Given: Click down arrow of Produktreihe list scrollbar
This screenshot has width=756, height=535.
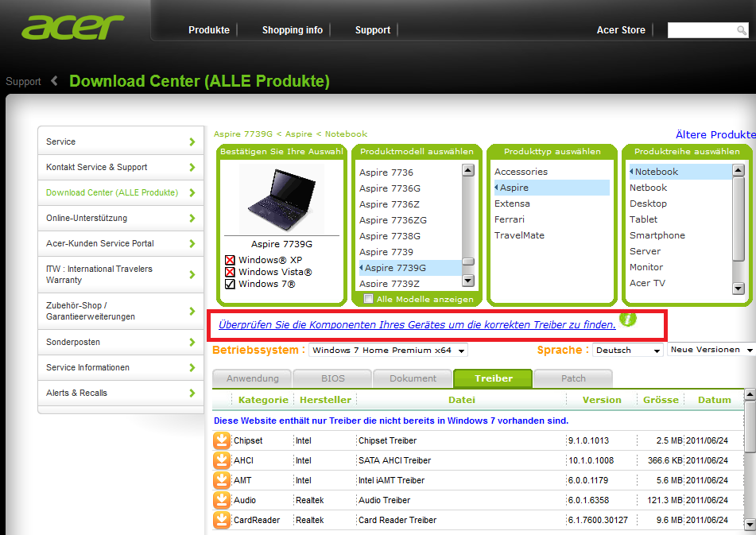Looking at the screenshot, I should 739,289.
